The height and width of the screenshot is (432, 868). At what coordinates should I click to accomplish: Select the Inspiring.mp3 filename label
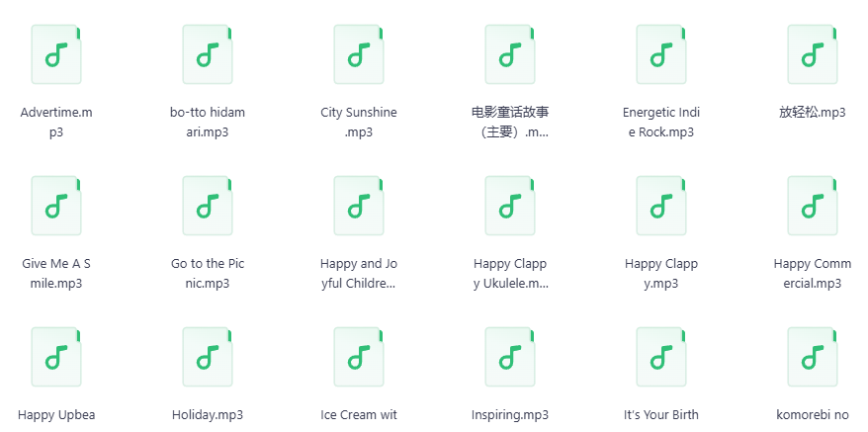tap(510, 415)
